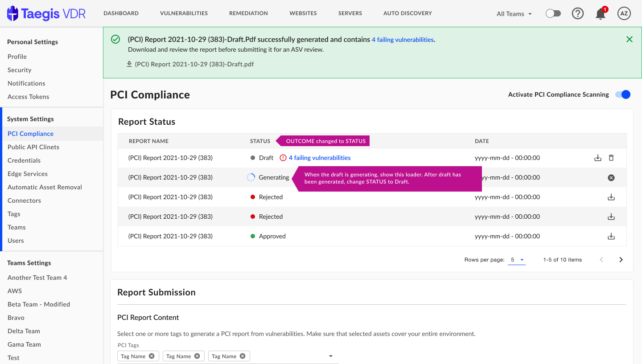642x364 pixels.
Task: Open Edge Services settings
Action: click(28, 174)
